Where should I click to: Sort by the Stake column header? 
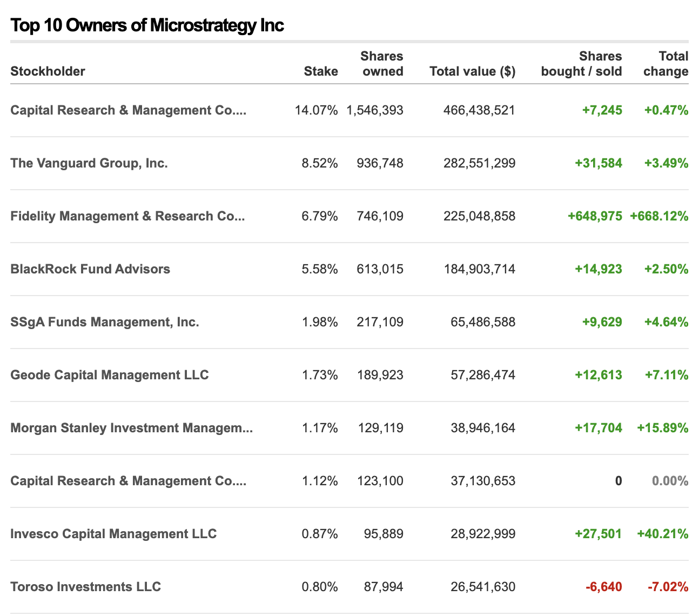321,71
